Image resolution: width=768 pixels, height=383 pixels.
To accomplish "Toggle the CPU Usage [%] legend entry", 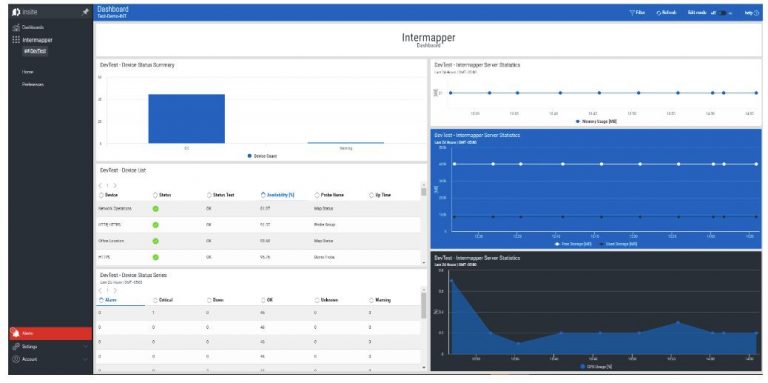I will pos(596,366).
